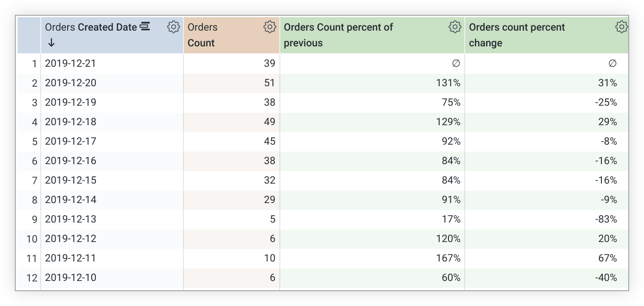Click Orders Count value 5 in row 9
Screen dimensions: 644x306
[x=272, y=219]
